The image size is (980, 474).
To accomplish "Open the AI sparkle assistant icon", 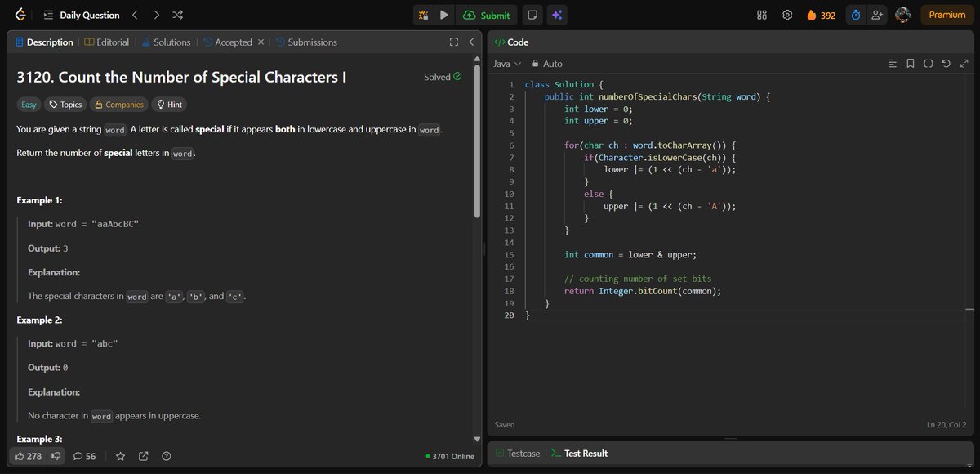I will tap(556, 15).
